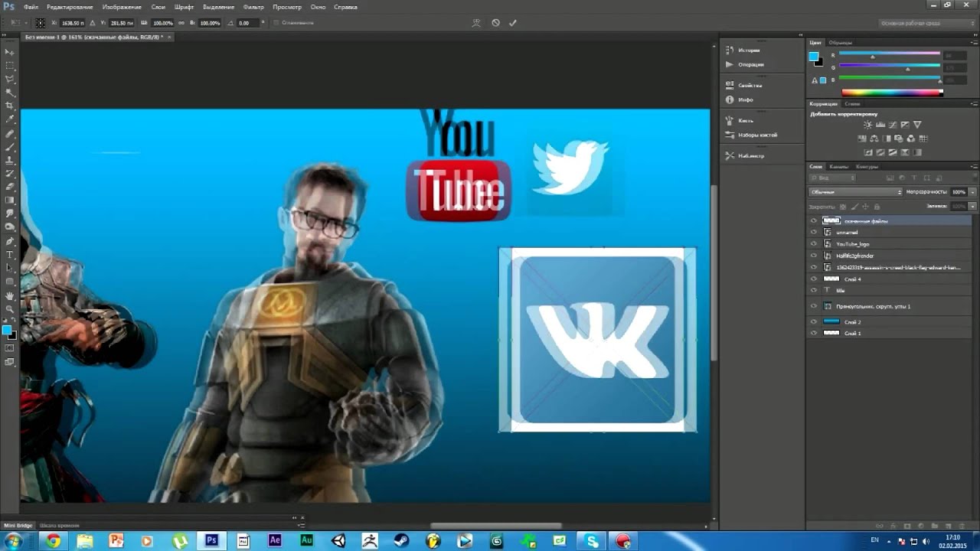
Task: Open the Фильтр menu
Action: 253,7
